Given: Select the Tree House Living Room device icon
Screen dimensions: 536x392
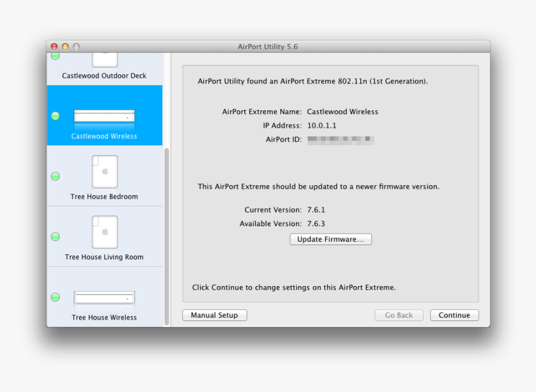Looking at the screenshot, I should click(105, 232).
